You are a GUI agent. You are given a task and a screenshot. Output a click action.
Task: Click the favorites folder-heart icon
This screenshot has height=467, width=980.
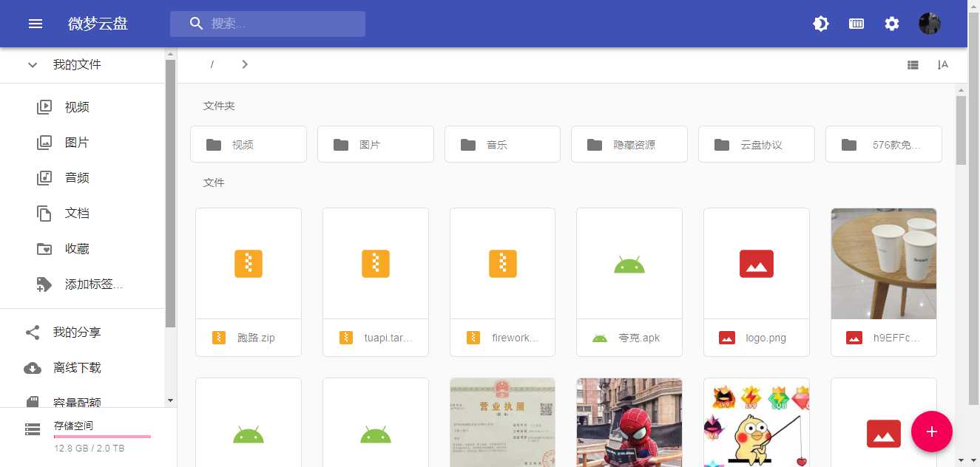click(44, 249)
